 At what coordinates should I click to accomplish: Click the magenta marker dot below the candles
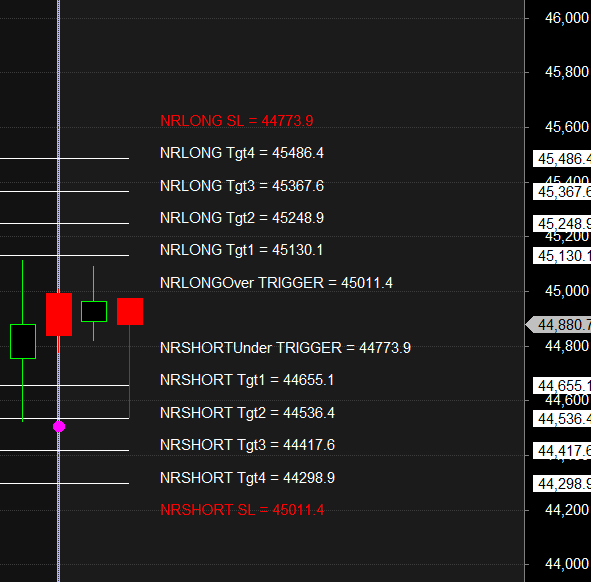pyautogui.click(x=59, y=427)
